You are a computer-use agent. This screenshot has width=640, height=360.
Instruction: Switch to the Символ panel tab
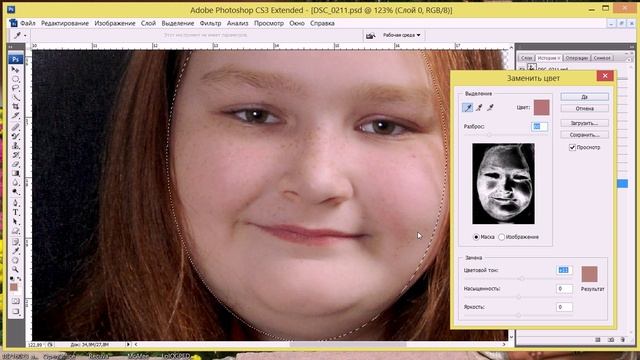point(602,58)
